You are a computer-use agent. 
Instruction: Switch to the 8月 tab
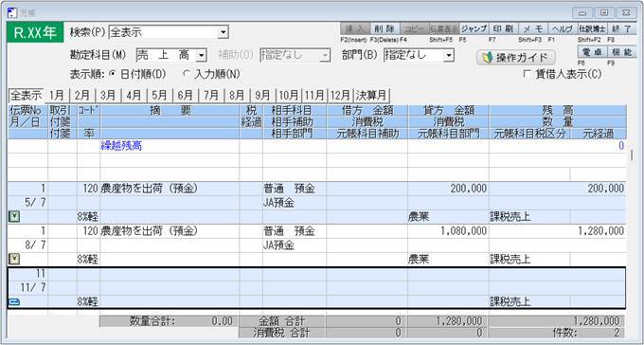pos(237,96)
